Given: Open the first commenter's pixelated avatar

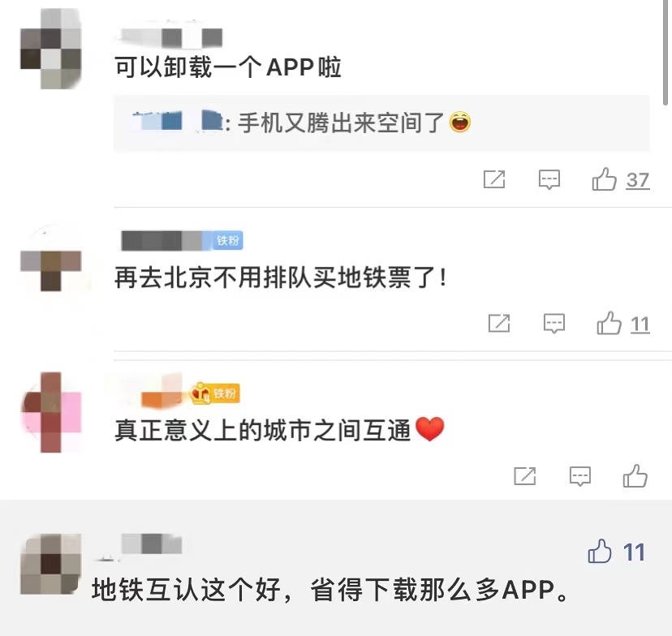Looking at the screenshot, I should coord(51,49).
